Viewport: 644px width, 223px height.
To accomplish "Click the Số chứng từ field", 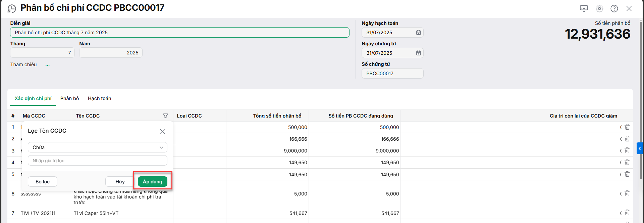I will (392, 74).
